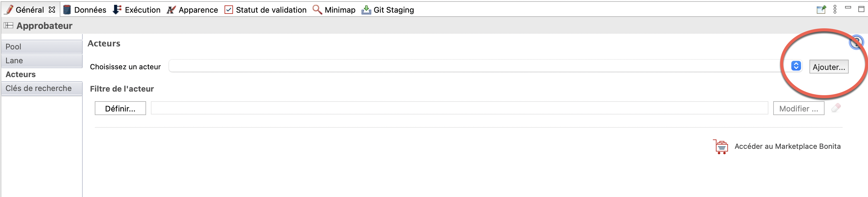This screenshot has width=868, height=197.
Task: Close the Général tab with its X
Action: click(52, 10)
